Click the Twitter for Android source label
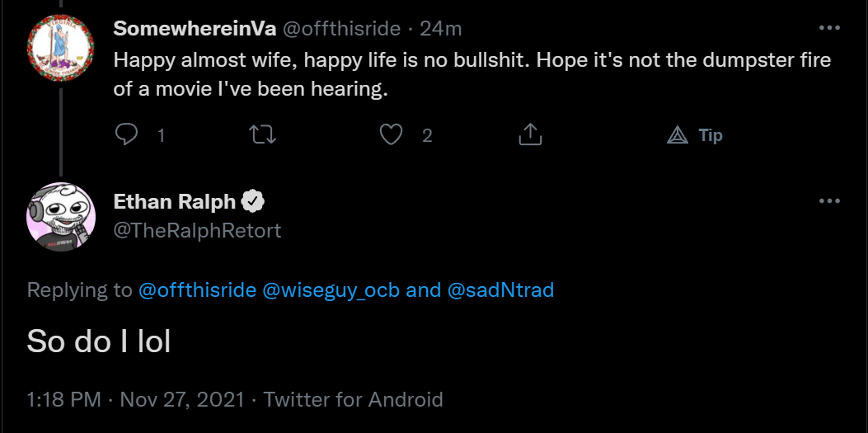Viewport: 868px width, 433px height. point(353,399)
